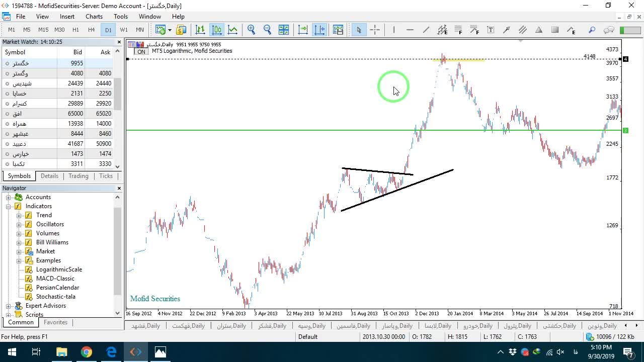Switch chart to Bar Chart mode
The image size is (644, 362).
point(200,30)
